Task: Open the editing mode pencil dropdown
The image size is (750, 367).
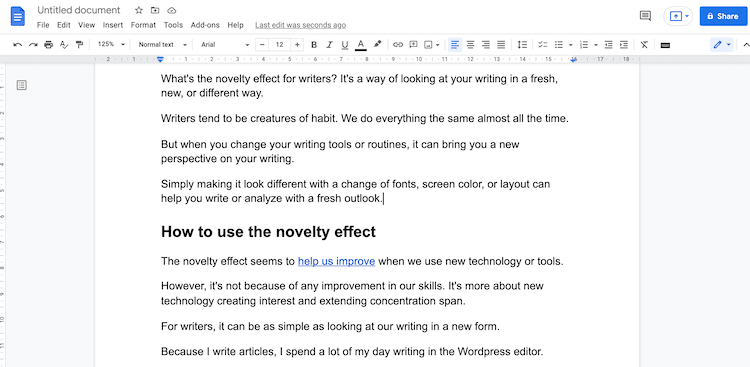Action: tap(722, 44)
